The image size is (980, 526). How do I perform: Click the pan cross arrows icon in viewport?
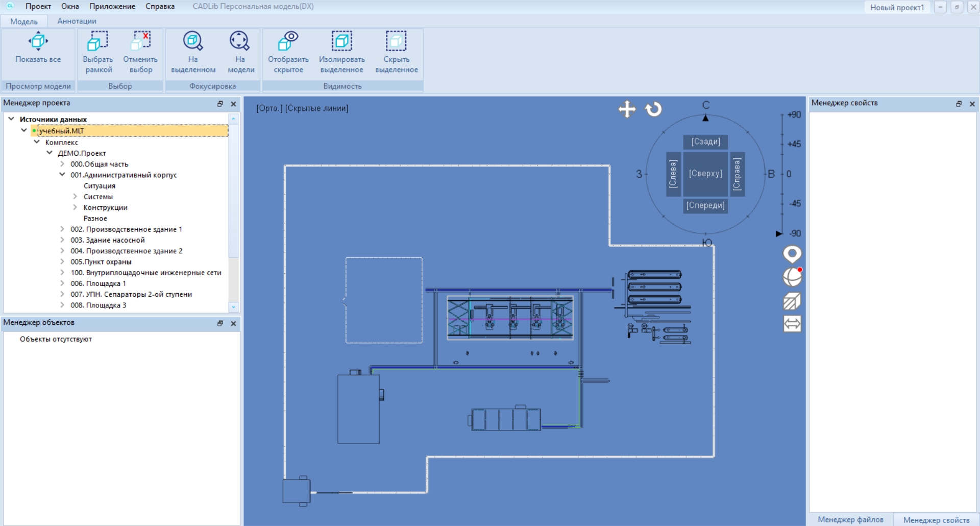[x=627, y=109]
